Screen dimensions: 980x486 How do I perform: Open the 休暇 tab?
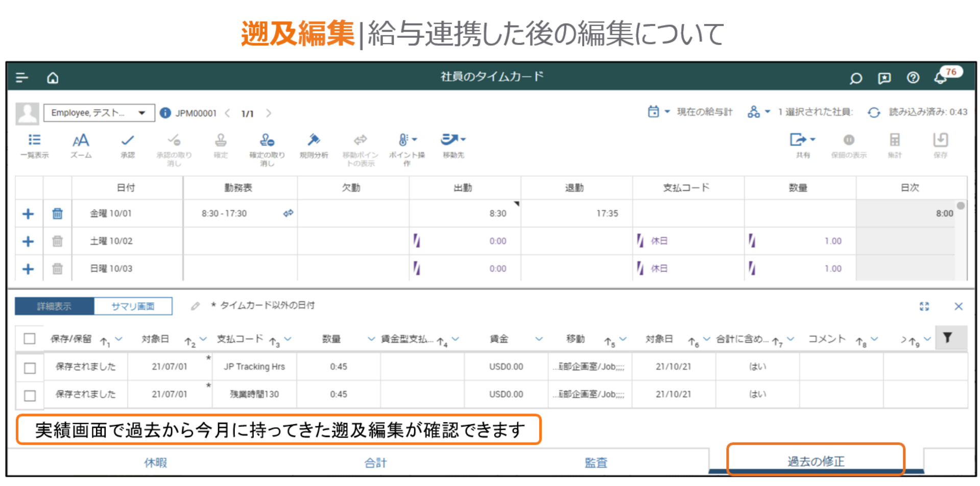156,463
